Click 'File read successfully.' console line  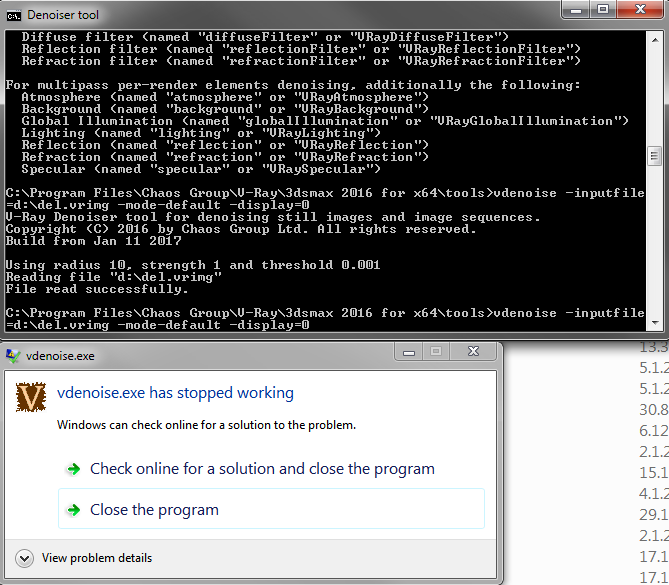pyautogui.click(x=97, y=289)
